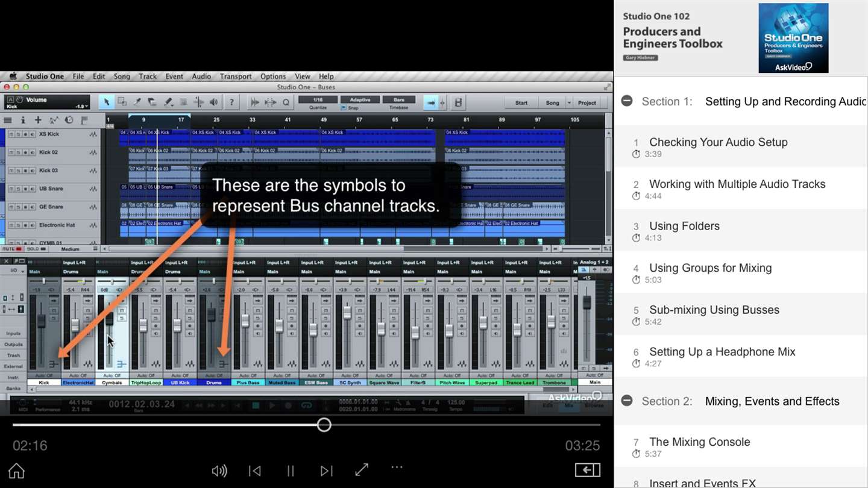Expand the video to full screen
Viewport: 868px width, 488px height.
(x=362, y=470)
